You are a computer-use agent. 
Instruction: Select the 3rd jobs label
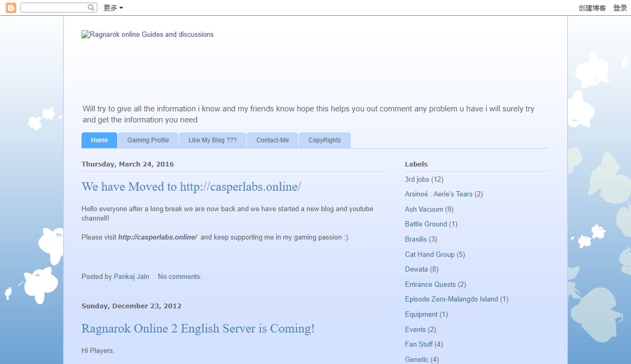tap(417, 179)
